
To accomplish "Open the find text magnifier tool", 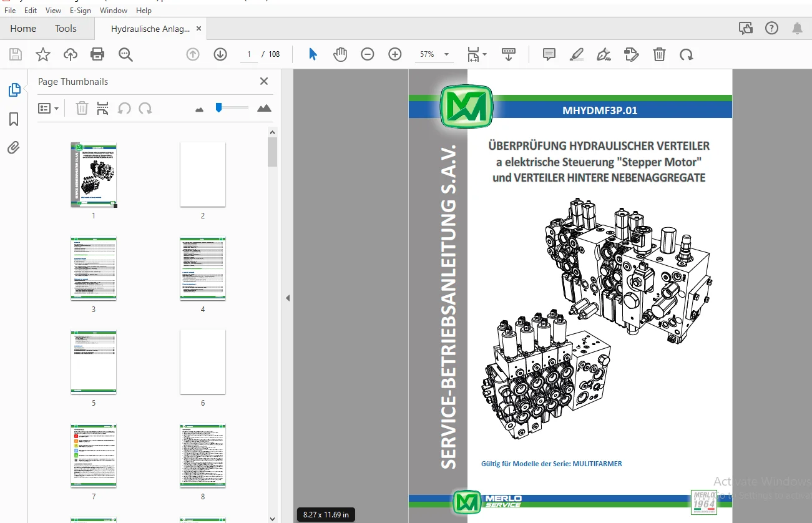I will (125, 54).
